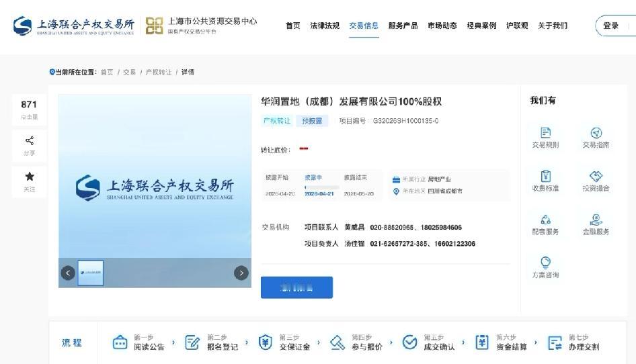Open the 法律法规 menu item
This screenshot has width=636, height=364.
click(325, 26)
